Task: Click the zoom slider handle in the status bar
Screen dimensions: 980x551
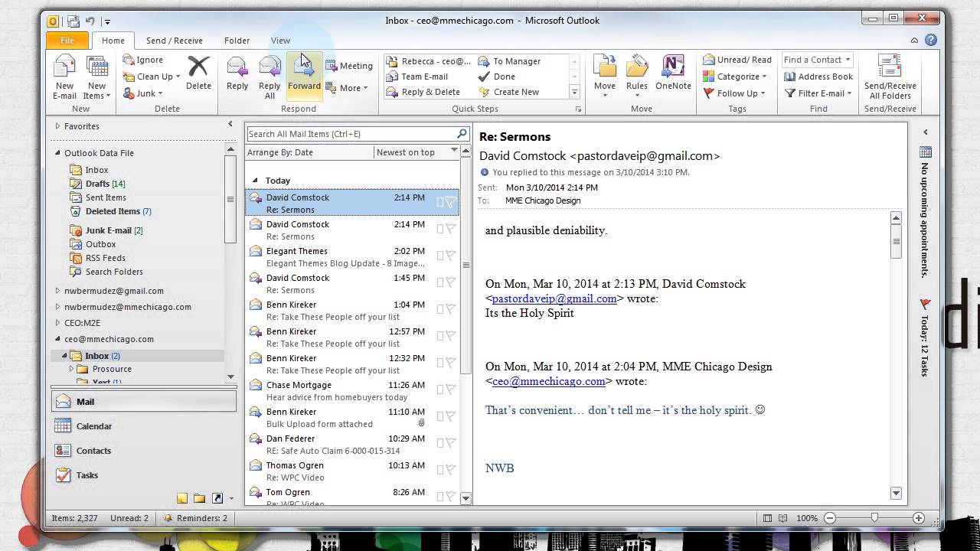Action: 874,518
